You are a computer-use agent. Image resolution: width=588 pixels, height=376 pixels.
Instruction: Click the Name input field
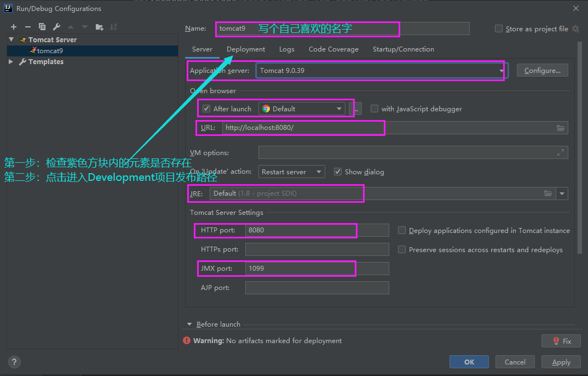click(343, 29)
